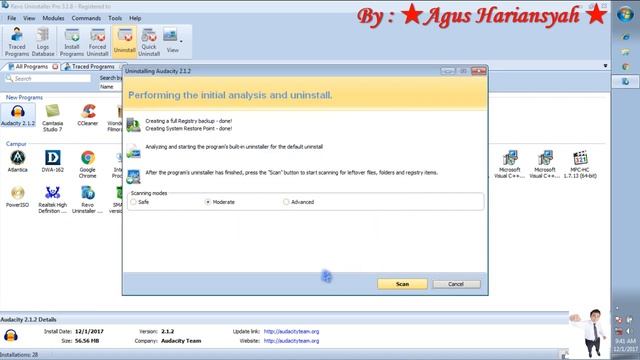
Task: Open the Tools menu
Action: coord(115,18)
